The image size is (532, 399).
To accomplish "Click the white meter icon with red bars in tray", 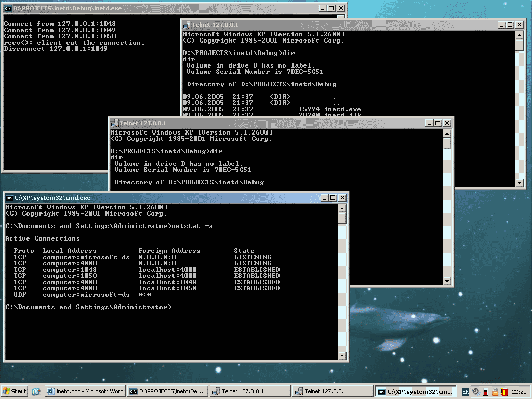I will (x=485, y=391).
